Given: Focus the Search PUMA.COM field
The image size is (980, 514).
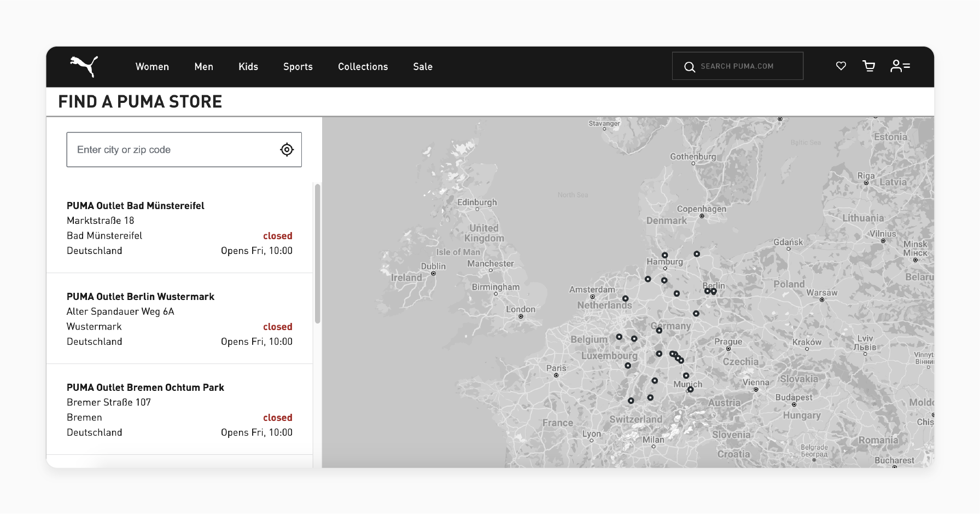Looking at the screenshot, I should [738, 66].
